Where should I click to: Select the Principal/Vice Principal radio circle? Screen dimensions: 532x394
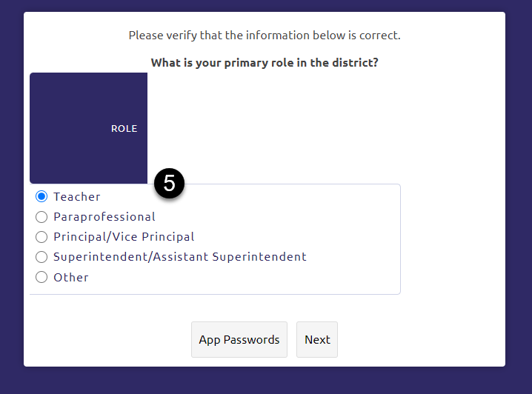[41, 237]
